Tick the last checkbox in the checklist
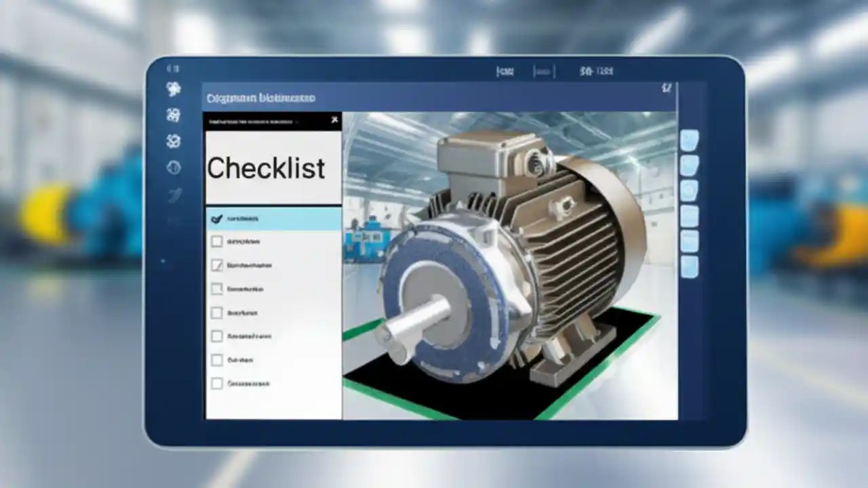The width and height of the screenshot is (868, 488). (x=217, y=383)
